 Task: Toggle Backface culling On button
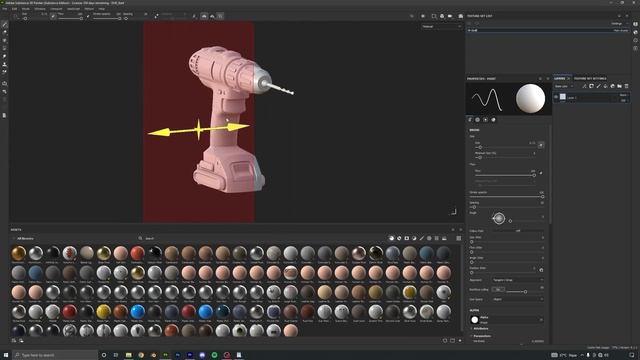(498, 289)
